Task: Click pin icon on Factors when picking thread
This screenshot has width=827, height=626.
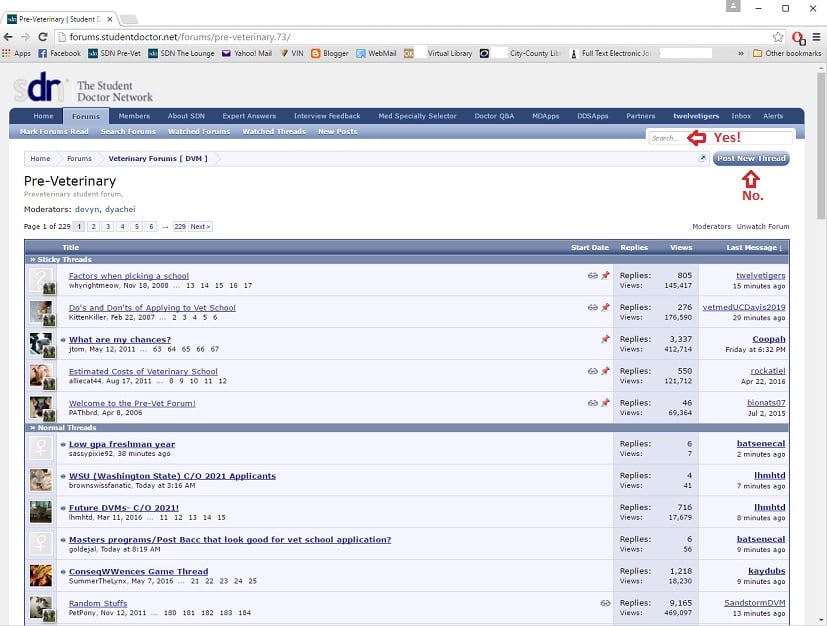Action: tap(605, 276)
